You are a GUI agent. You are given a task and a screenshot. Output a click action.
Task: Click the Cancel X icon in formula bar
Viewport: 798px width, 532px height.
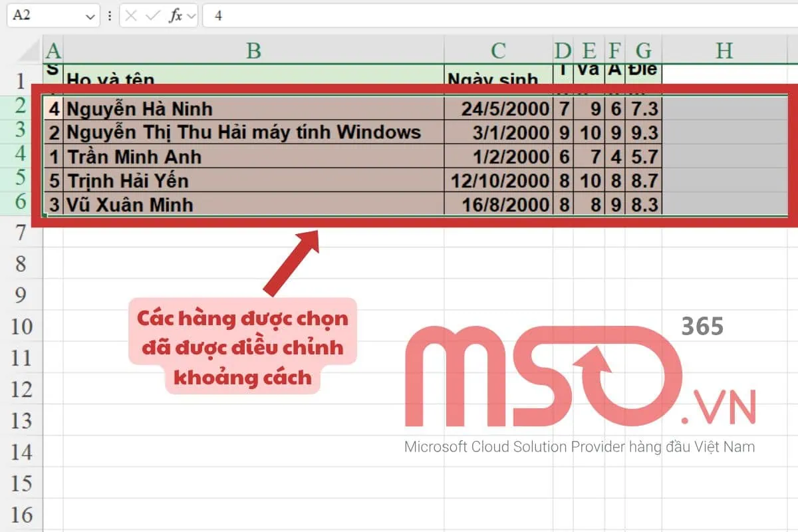[x=131, y=16]
